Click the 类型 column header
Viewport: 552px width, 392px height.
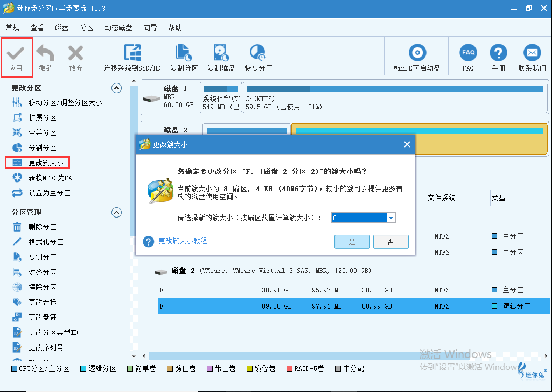(499, 198)
